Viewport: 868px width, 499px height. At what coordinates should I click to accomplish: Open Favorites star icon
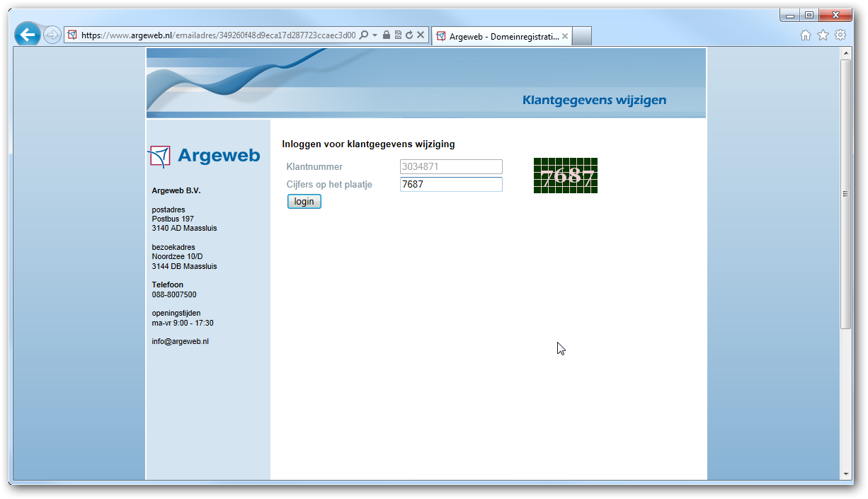pos(823,35)
